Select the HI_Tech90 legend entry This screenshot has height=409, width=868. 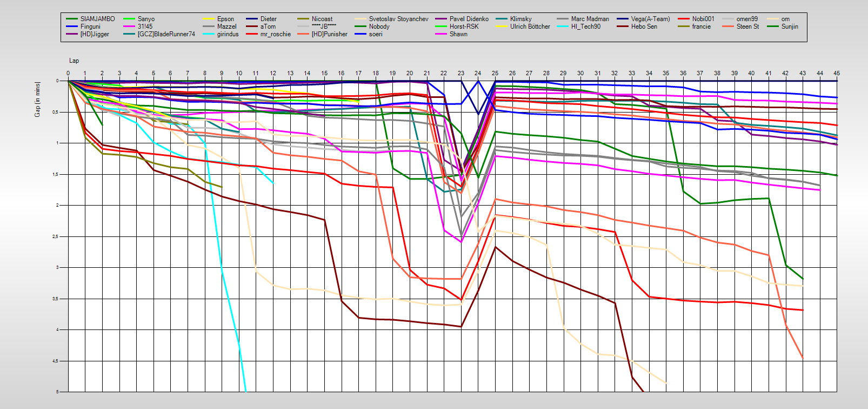click(x=586, y=27)
